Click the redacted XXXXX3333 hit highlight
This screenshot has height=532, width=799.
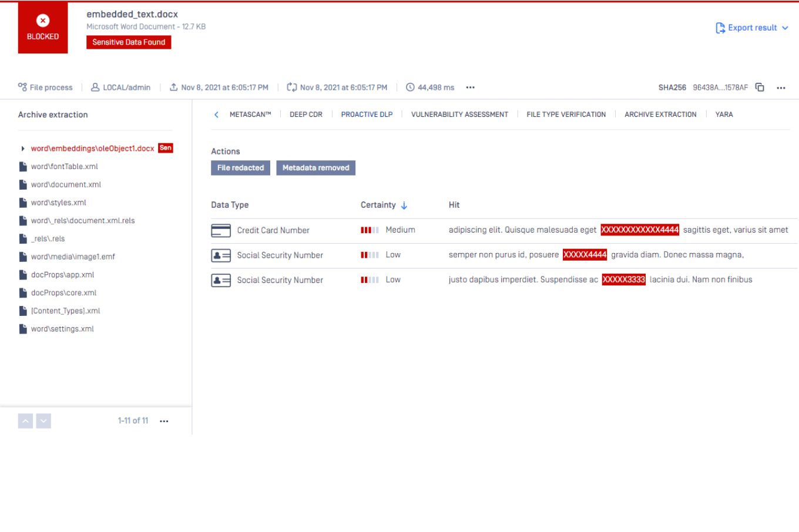tap(623, 280)
